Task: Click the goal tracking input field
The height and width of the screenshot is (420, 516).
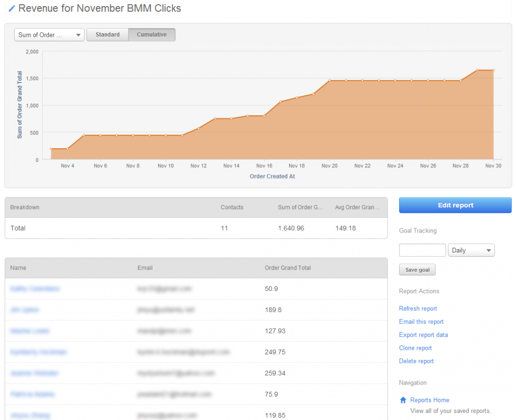Action: pyautogui.click(x=422, y=250)
